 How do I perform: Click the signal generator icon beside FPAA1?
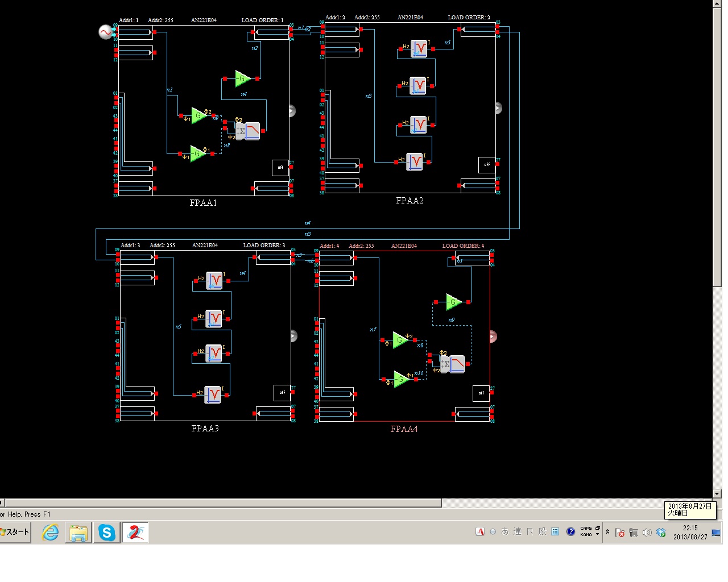click(106, 32)
